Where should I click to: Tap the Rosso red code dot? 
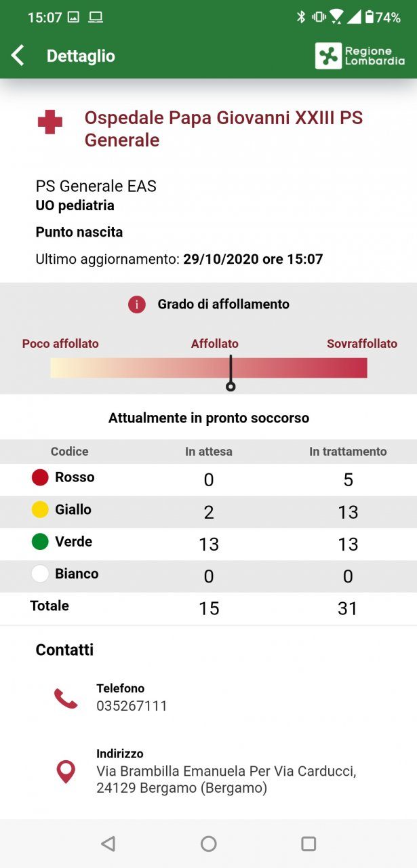(x=40, y=477)
